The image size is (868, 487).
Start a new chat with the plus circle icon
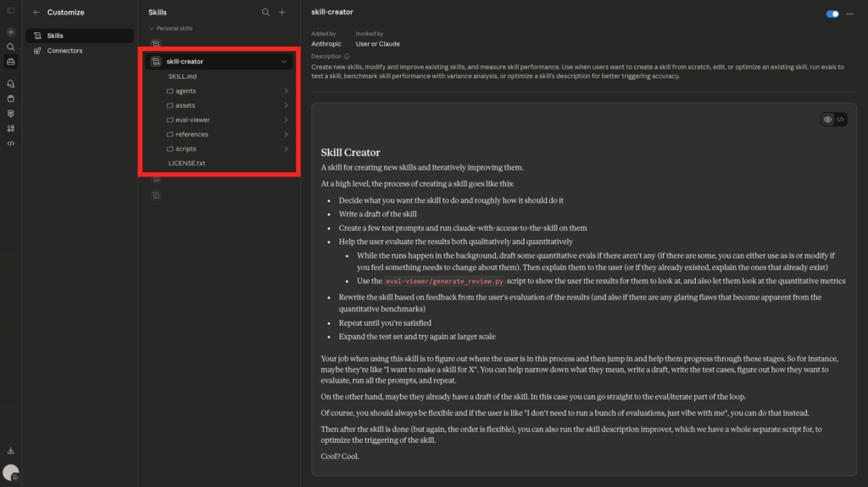(11, 31)
